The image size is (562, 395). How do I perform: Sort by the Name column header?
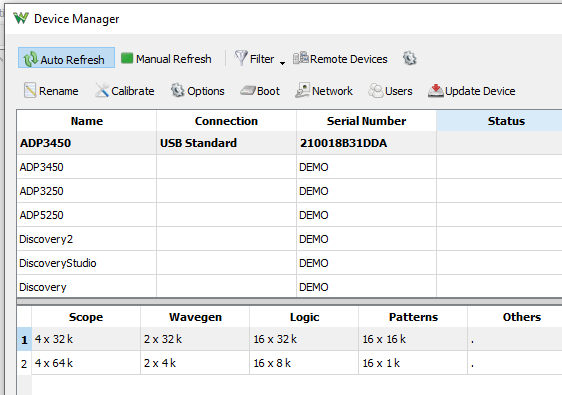pyautogui.click(x=87, y=121)
